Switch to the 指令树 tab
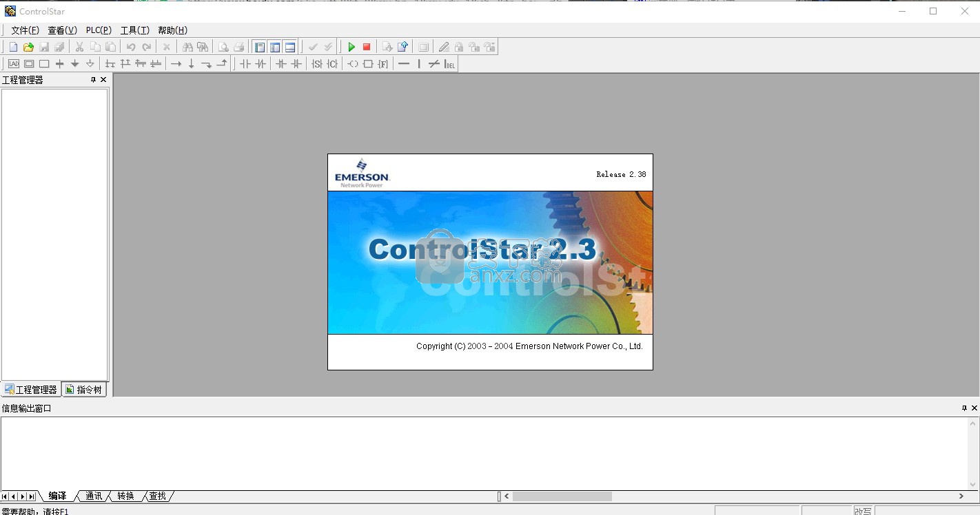This screenshot has height=515, width=980. [84, 390]
